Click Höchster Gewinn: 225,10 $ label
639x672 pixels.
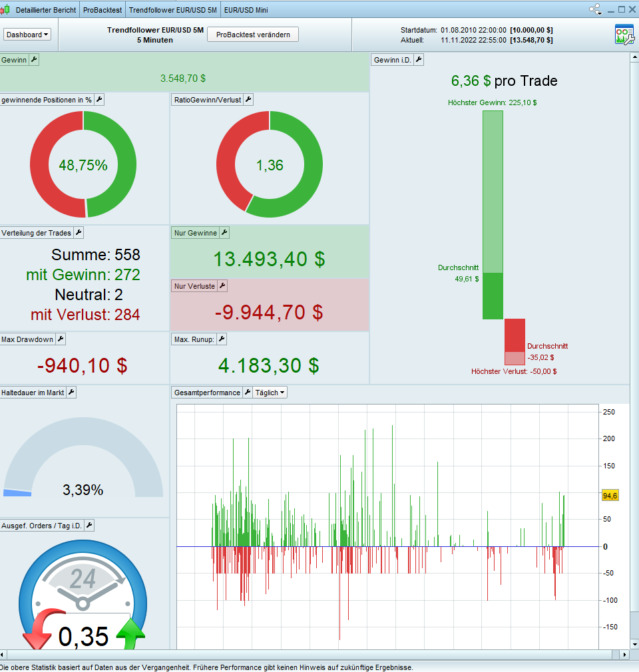tap(493, 102)
